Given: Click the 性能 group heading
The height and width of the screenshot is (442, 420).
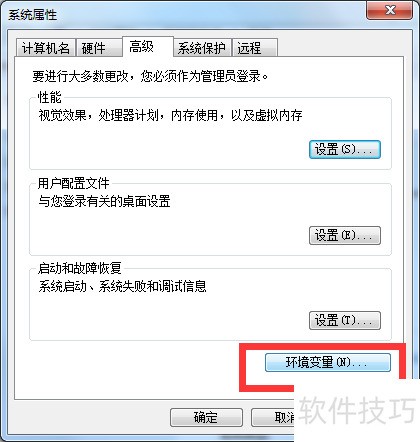Looking at the screenshot, I should click(49, 97).
